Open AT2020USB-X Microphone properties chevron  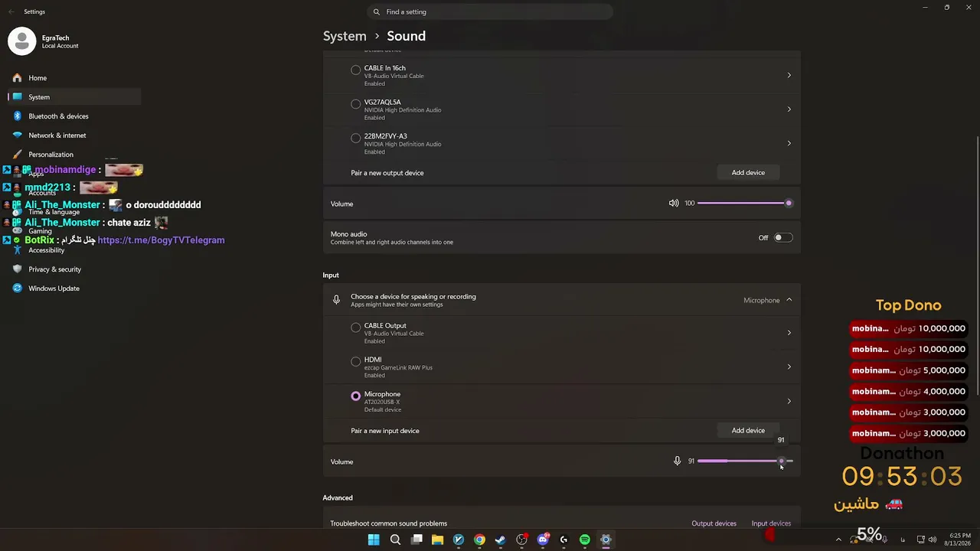[789, 401]
